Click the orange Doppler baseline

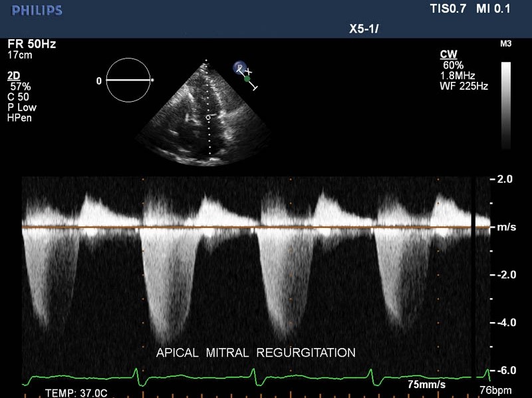pyautogui.click(x=253, y=228)
